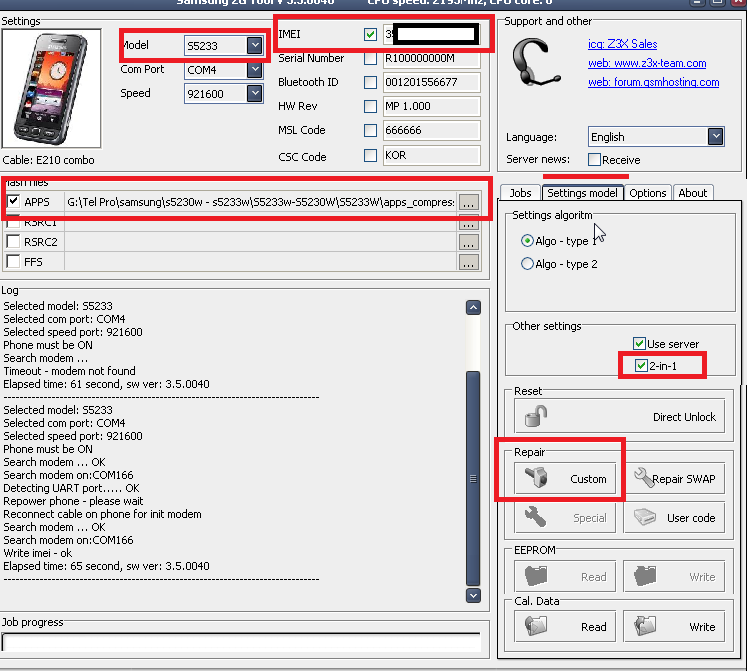Toggle the IMEI checkbox
Viewport: 747px width, 671px height.
pos(370,34)
